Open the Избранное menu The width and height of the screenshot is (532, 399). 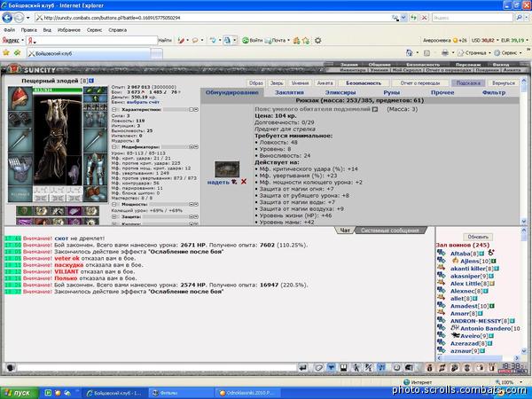coord(69,30)
